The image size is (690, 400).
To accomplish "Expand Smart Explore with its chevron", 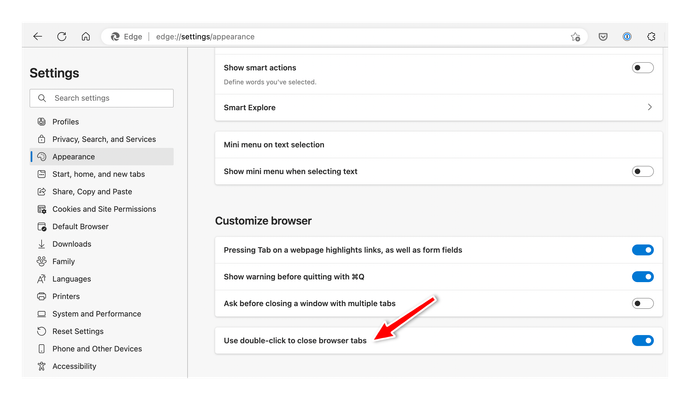I will coord(650,107).
